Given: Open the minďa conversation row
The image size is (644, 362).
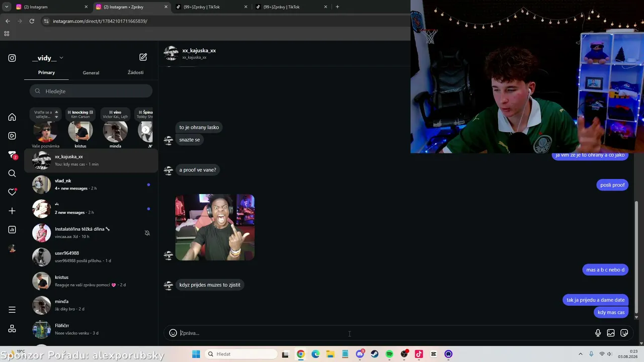Looking at the screenshot, I should click(x=91, y=305).
